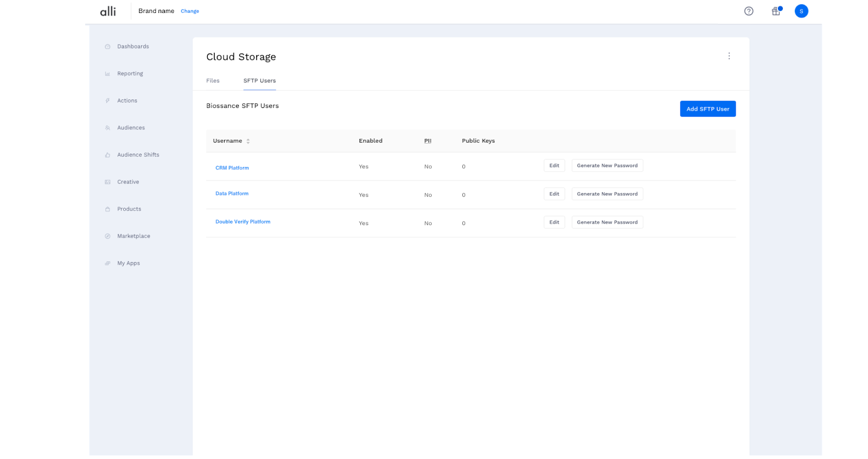Sort table by Username column arrows
This screenshot has width=868, height=459.
coord(248,141)
